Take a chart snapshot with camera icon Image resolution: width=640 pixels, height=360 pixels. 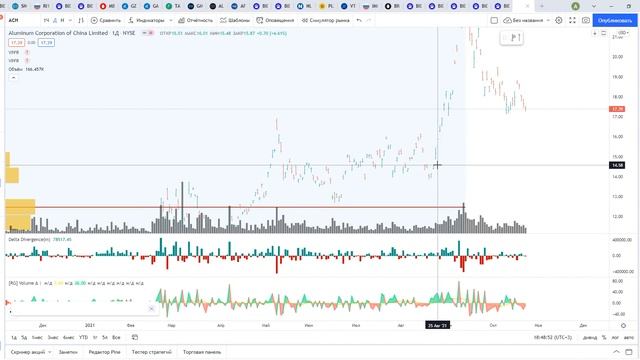586,20
